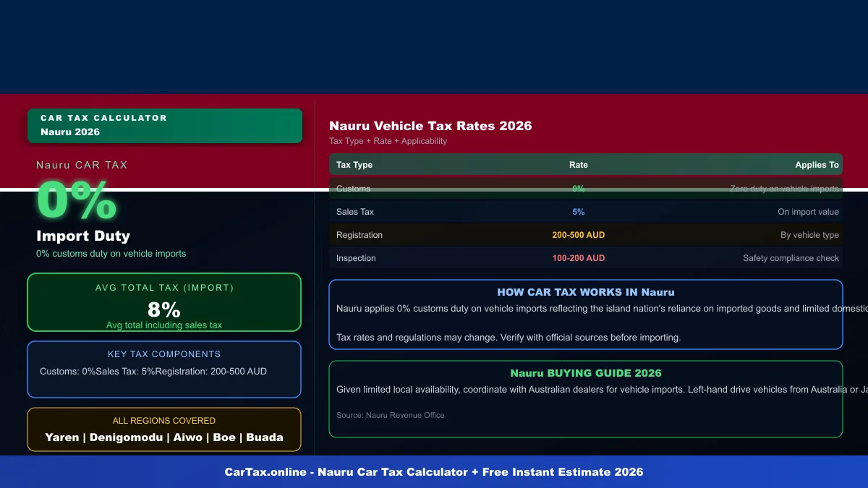
Task: Click the 'Tax Type' column header
Action: click(x=354, y=165)
